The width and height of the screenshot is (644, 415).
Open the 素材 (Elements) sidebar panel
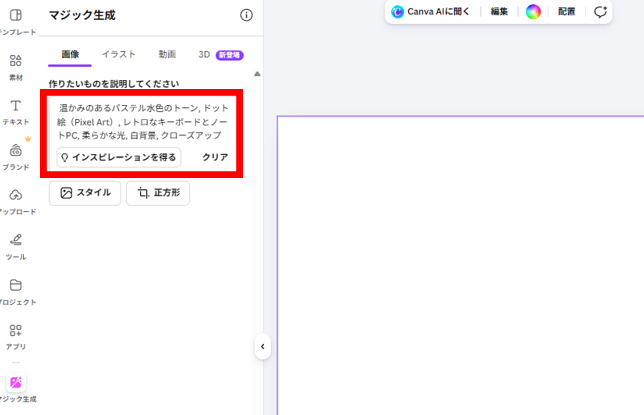coord(16,66)
